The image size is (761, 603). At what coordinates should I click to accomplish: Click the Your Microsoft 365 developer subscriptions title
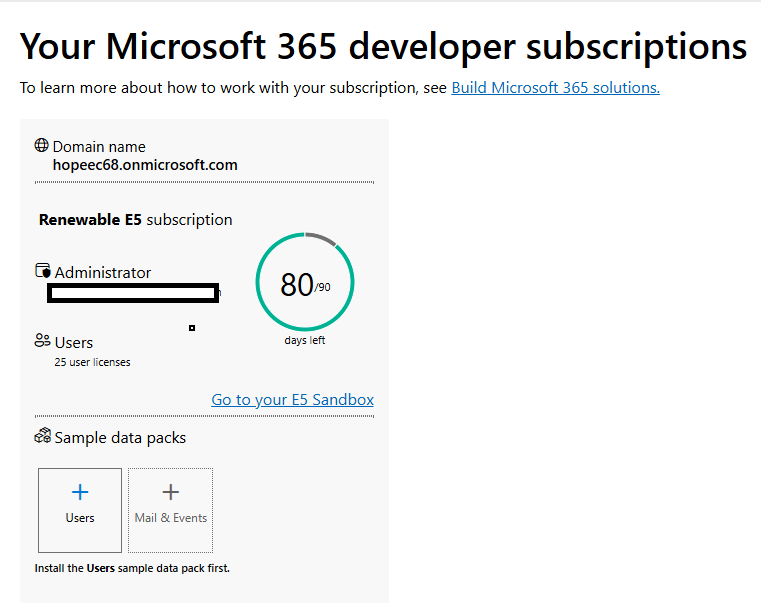tap(383, 47)
